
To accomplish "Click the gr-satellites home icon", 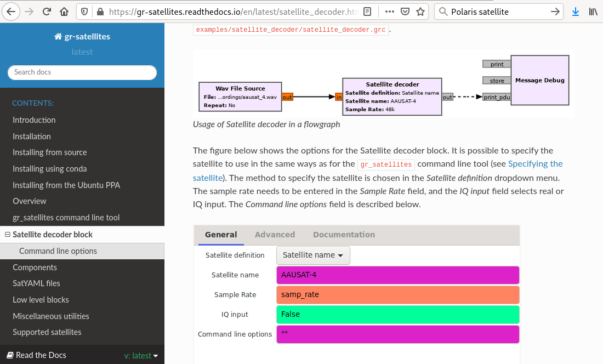I will coord(58,37).
